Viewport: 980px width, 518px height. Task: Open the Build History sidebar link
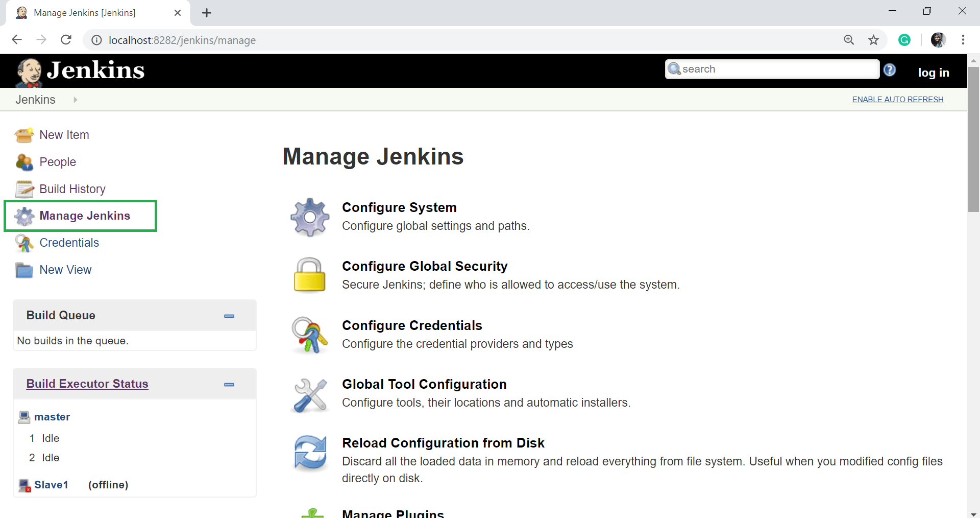(72, 189)
